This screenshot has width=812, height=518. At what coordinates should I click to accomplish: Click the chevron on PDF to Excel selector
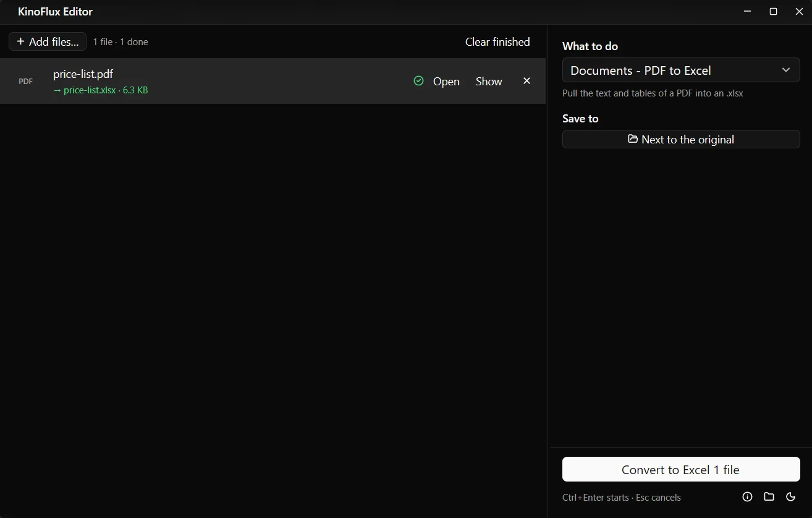(786, 70)
